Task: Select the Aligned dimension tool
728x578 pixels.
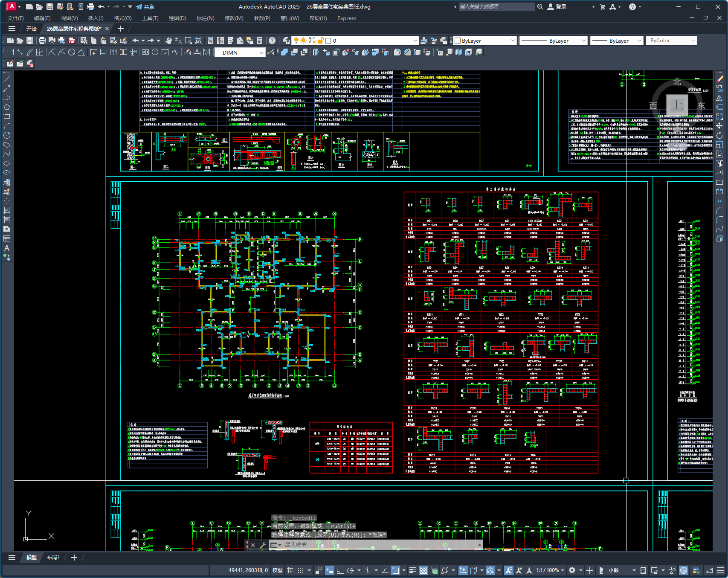Action: pos(20,52)
